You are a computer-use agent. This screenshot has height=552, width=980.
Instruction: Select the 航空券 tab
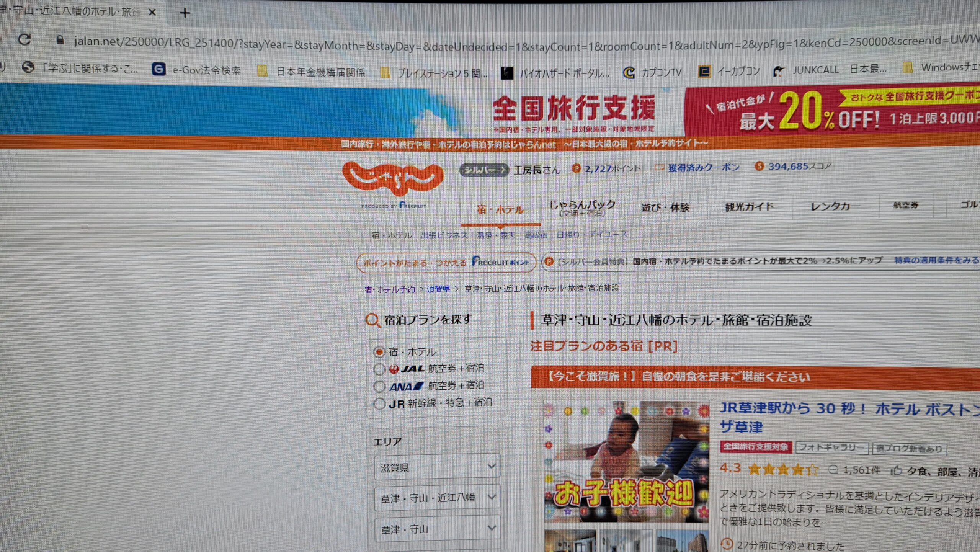[906, 205]
